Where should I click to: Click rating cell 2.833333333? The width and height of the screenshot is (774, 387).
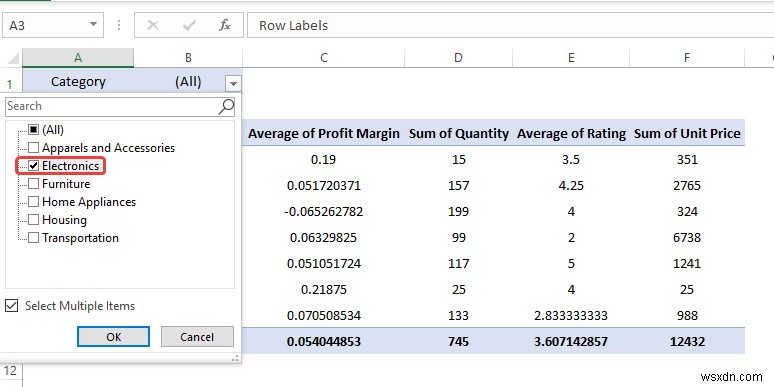(571, 315)
